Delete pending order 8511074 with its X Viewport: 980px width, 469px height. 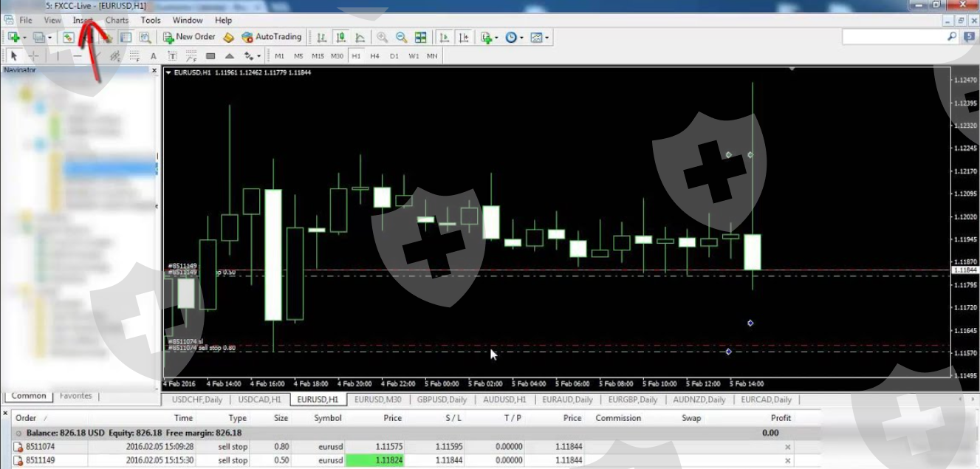tap(787, 447)
